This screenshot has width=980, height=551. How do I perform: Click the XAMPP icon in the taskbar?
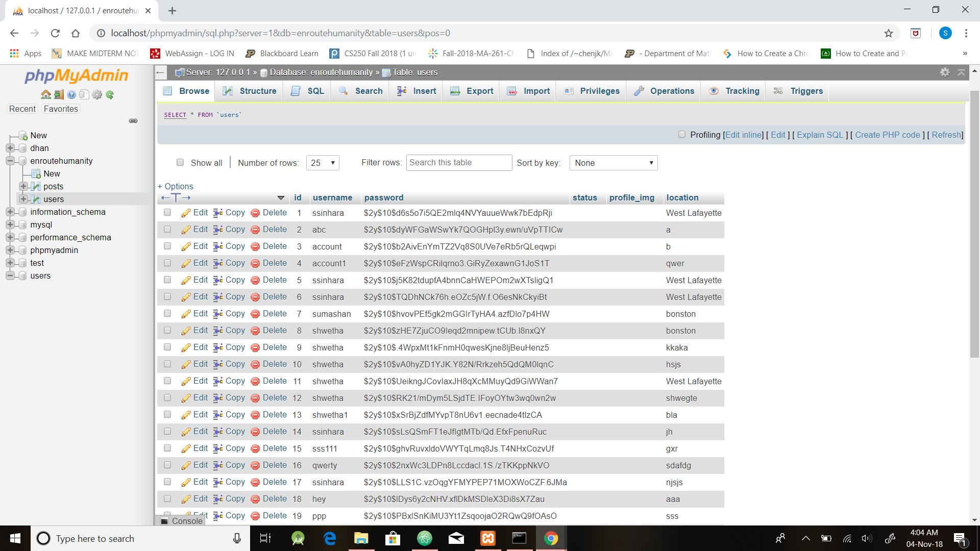point(488,538)
